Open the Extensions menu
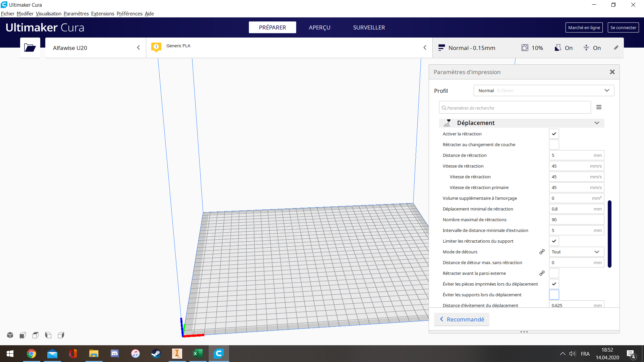Image resolution: width=644 pixels, height=362 pixels. click(x=103, y=14)
